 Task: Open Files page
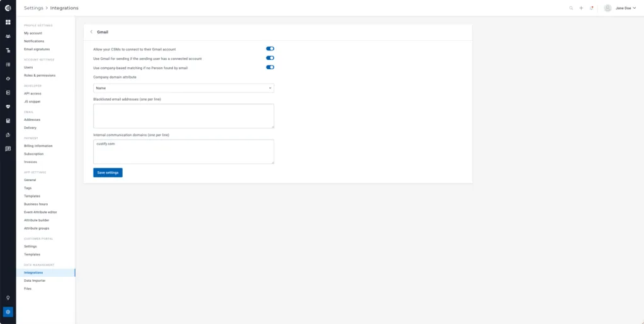tap(28, 289)
